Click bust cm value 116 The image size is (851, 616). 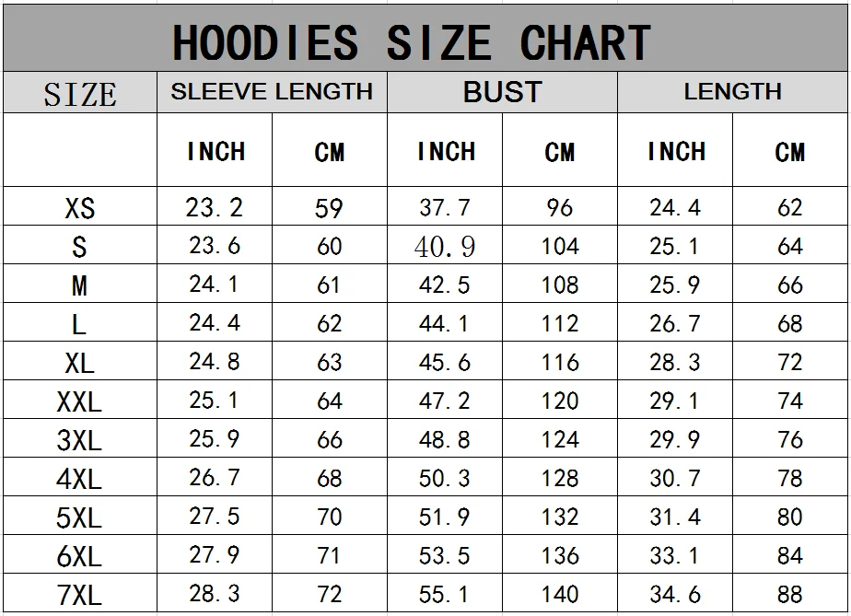(560, 363)
